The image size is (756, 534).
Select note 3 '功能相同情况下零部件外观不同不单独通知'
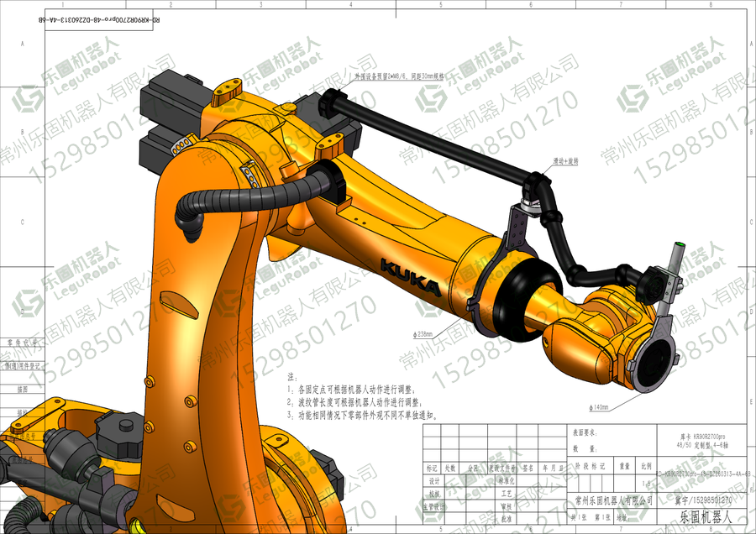point(363,415)
